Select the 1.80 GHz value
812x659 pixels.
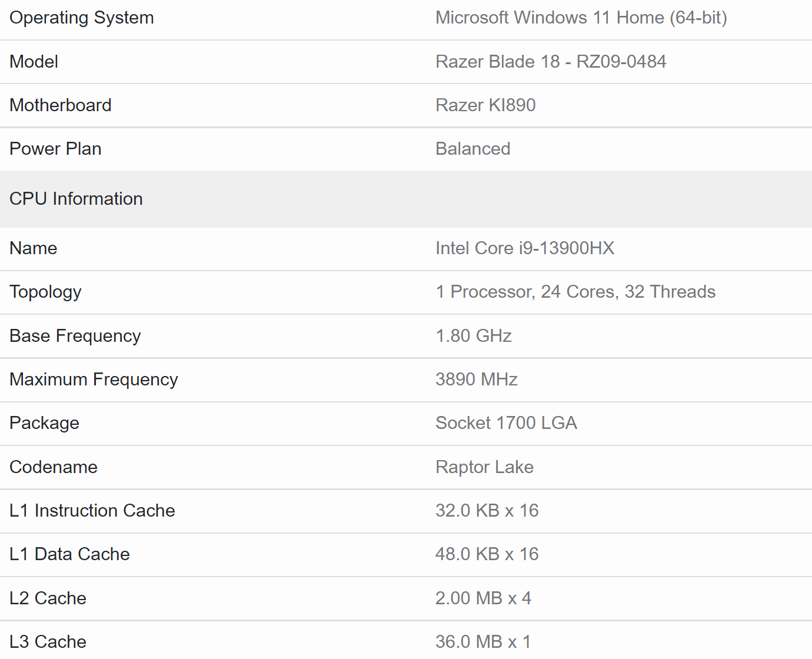pos(473,336)
